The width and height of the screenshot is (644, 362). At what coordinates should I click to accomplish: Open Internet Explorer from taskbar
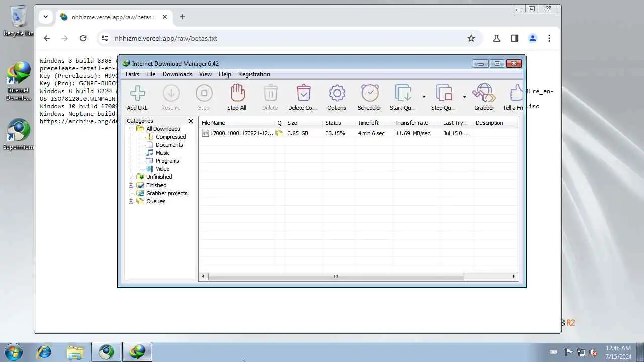44,352
